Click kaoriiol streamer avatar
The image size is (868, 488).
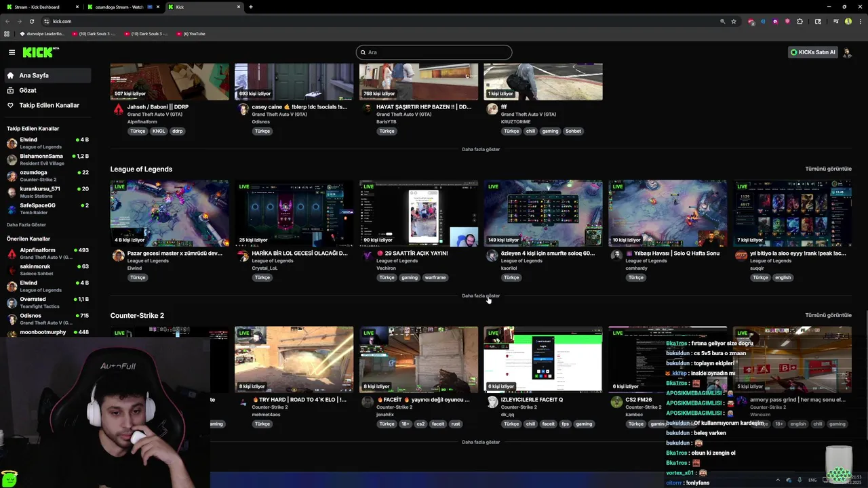492,256
